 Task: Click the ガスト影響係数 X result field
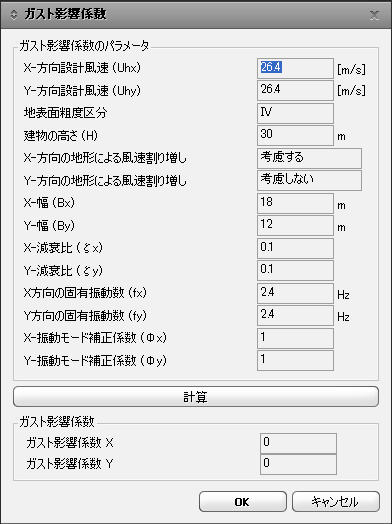point(298,443)
